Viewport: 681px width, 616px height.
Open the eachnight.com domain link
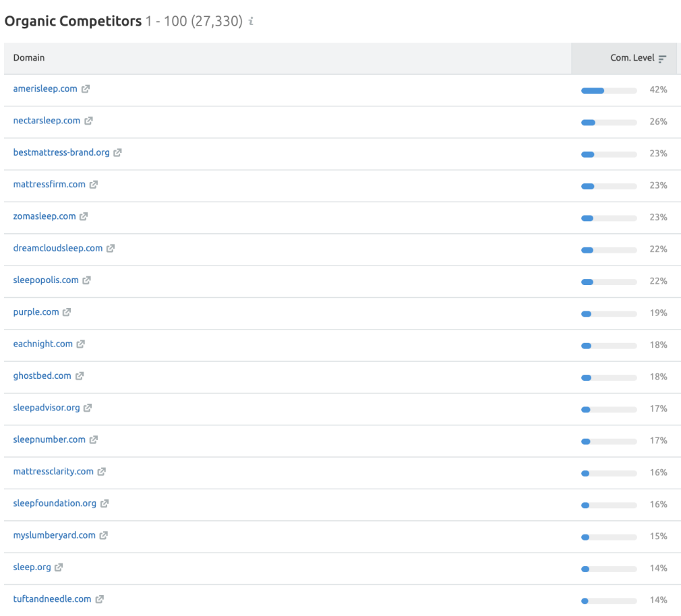pos(42,343)
